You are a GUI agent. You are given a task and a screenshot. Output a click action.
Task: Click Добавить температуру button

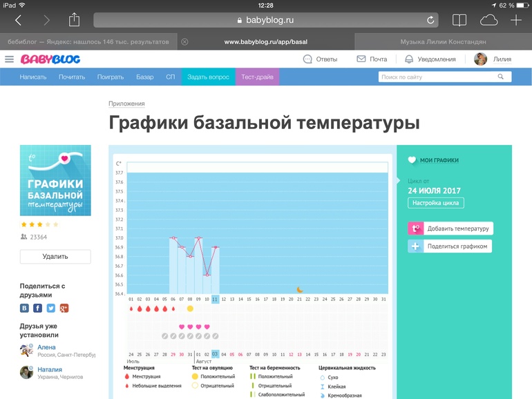[x=450, y=228]
